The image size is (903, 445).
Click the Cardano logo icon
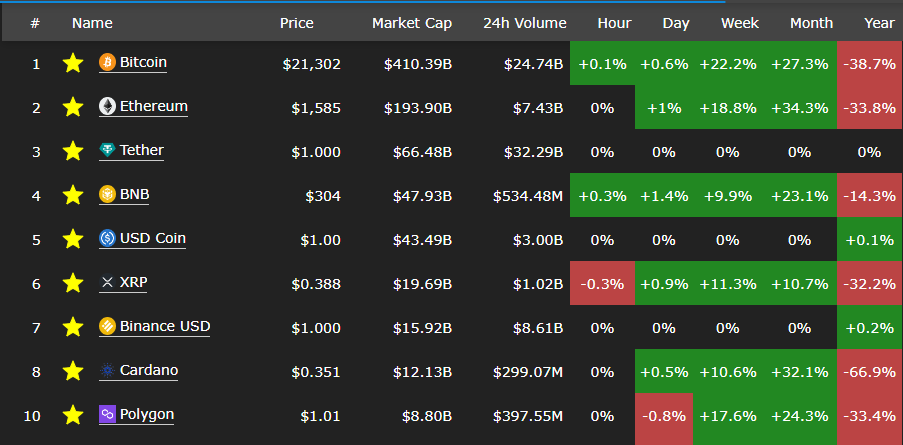click(x=107, y=371)
